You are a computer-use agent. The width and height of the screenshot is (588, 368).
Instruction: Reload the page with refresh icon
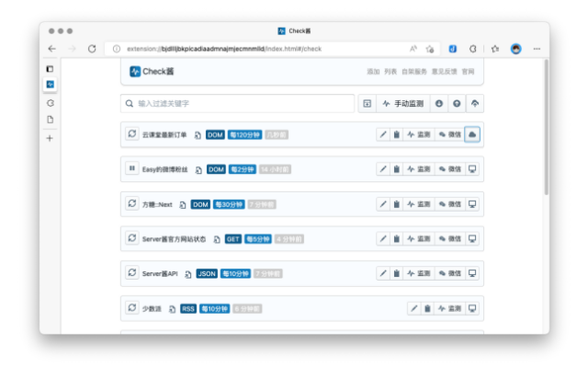pos(92,49)
